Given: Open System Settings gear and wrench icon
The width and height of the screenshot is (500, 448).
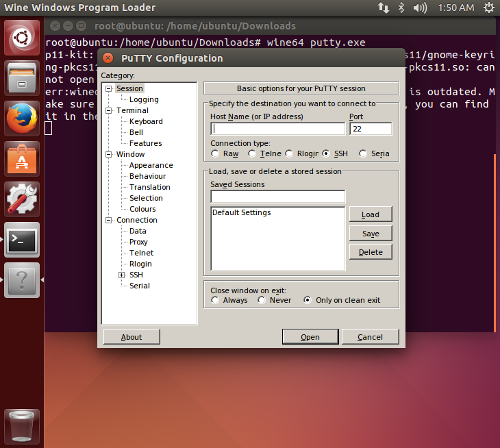Looking at the screenshot, I should pos(22,199).
